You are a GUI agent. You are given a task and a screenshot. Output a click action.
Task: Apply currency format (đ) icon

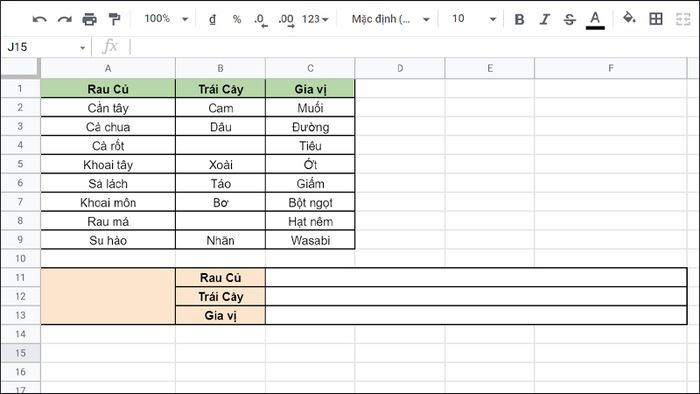(212, 19)
